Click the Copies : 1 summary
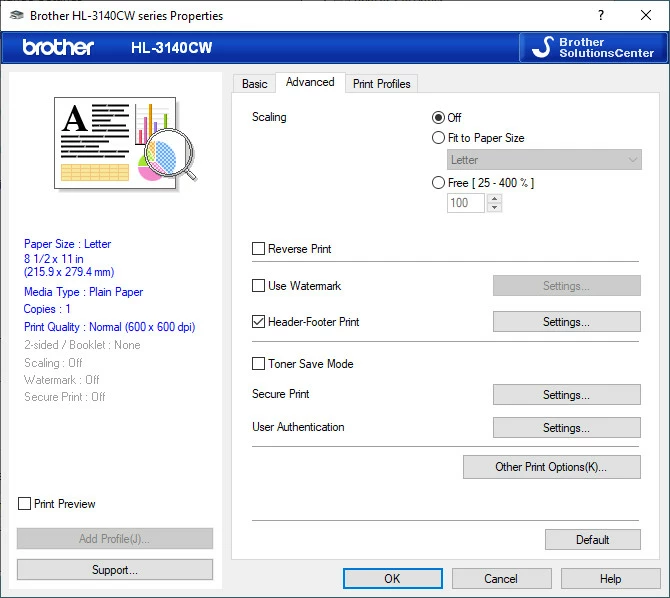 click(x=47, y=309)
